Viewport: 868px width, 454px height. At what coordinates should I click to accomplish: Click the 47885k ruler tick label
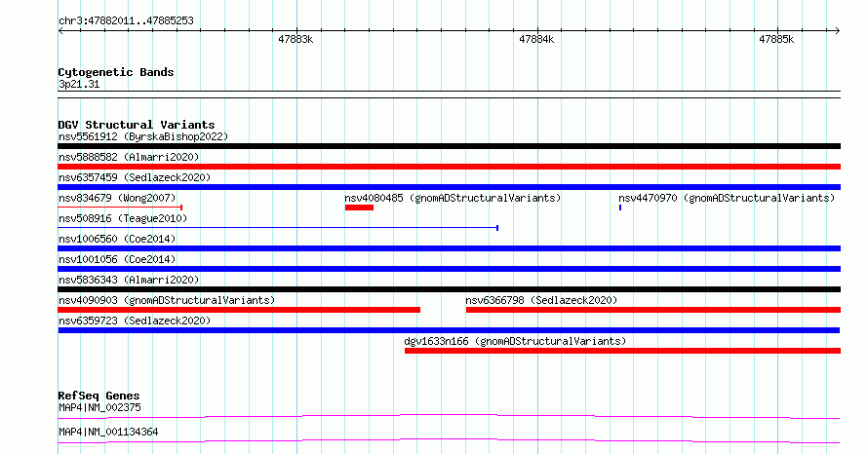pyautogui.click(x=776, y=39)
